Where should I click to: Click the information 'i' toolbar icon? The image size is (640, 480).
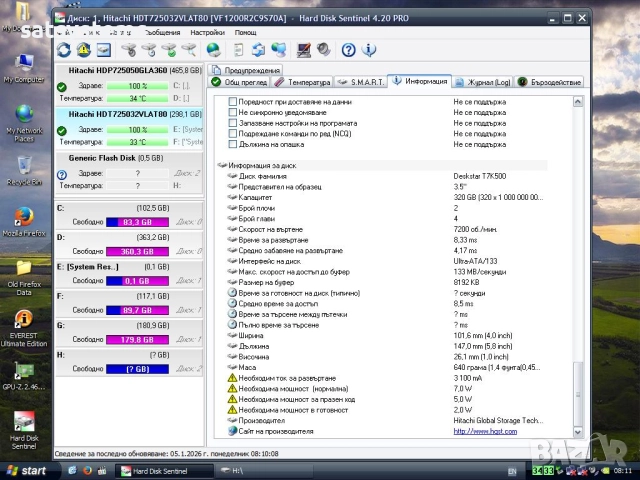(370, 50)
